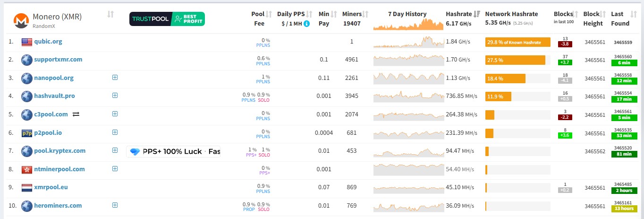Viewport: 644px width, 219px height.
Task: Open the herominers.com pool link
Action: point(58,206)
